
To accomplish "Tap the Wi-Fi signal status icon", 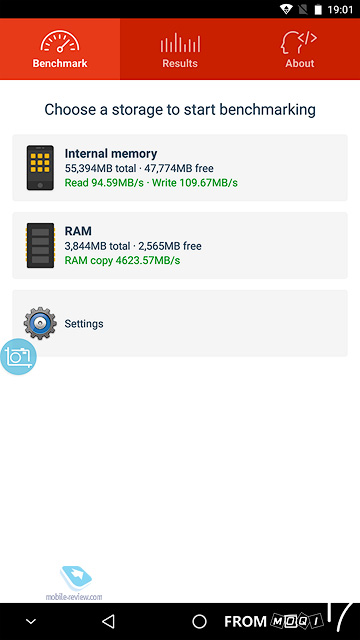I will click(286, 9).
